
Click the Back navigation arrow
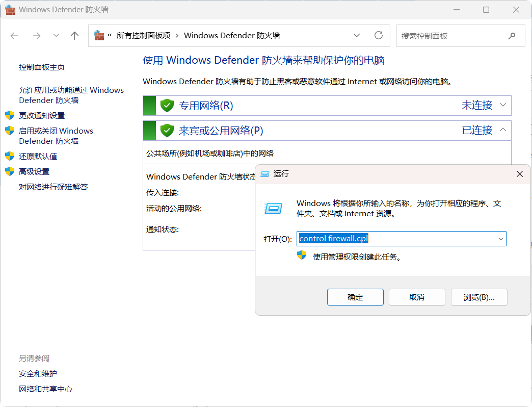(x=14, y=36)
